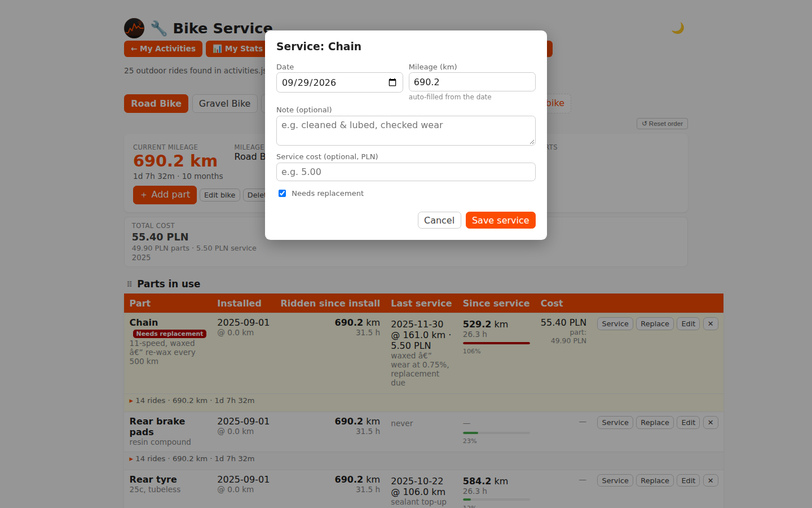
Task: Cancel the service dialog
Action: point(439,220)
